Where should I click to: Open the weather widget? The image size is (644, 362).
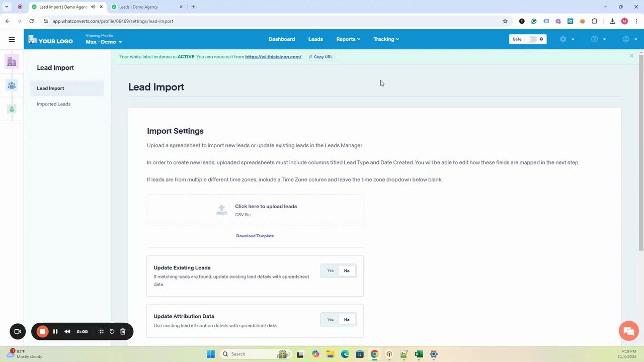pos(24,354)
